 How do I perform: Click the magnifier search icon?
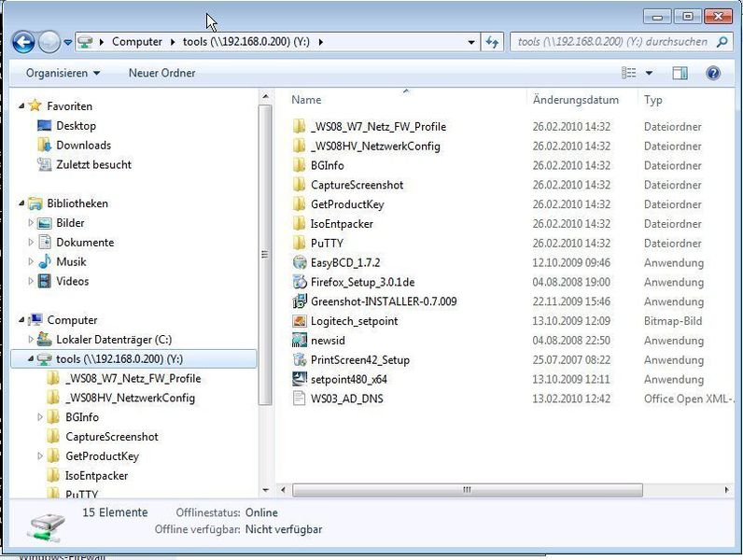point(722,42)
